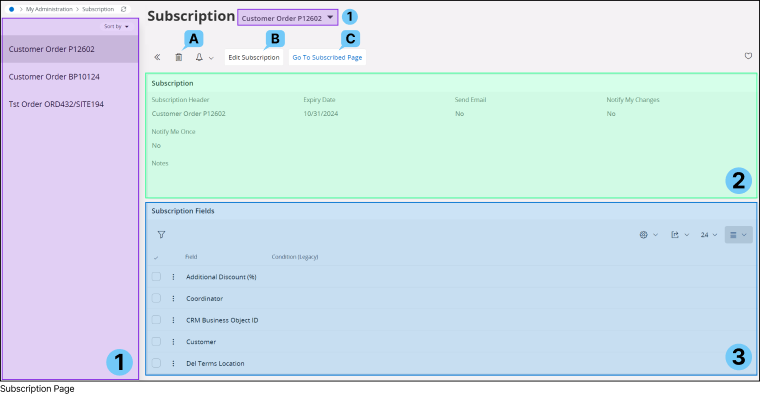
Task: Click the heart favorite icon
Action: click(x=748, y=56)
